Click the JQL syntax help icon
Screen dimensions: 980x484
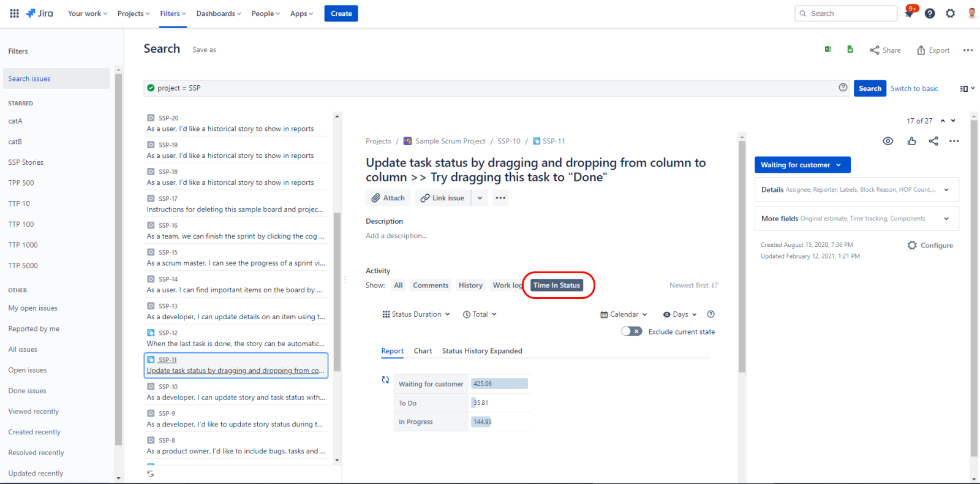[x=843, y=88]
